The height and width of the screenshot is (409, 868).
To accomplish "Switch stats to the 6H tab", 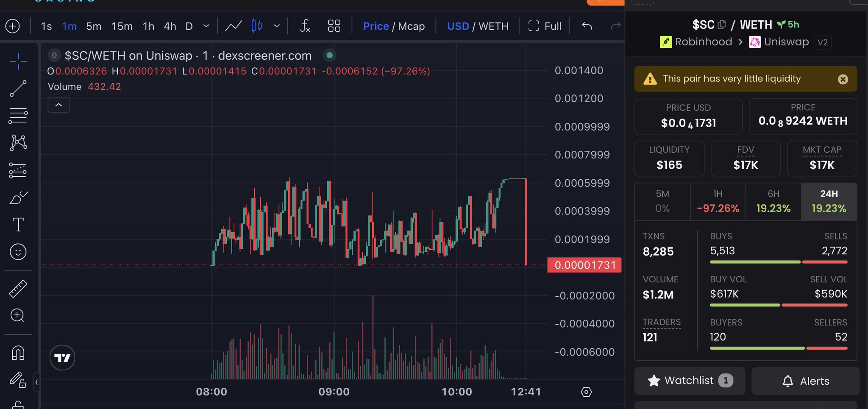I will (773, 201).
